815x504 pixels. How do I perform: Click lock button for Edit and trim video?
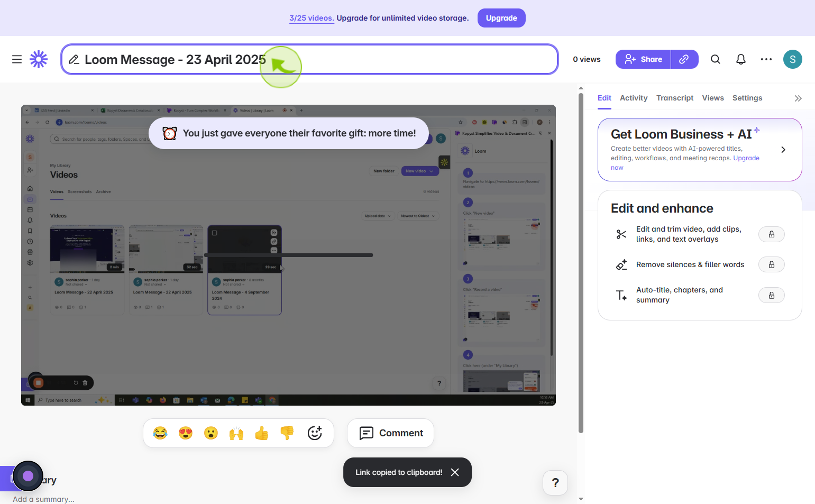click(772, 234)
